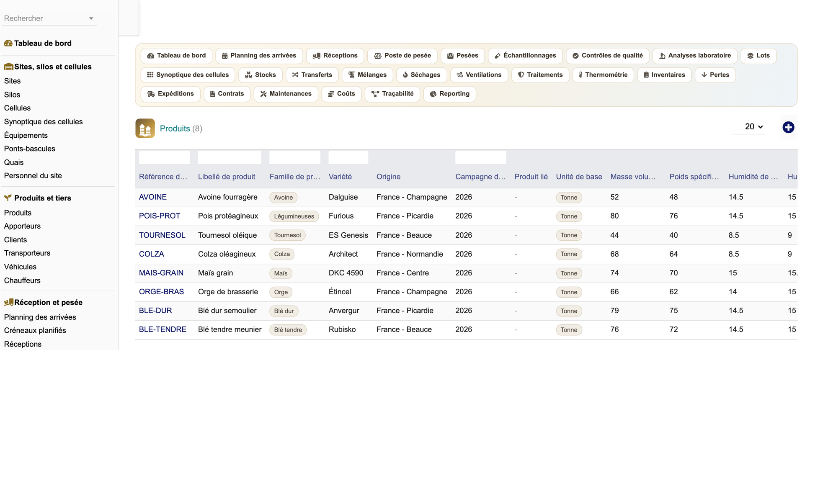
Task: Open Tableau de bord toolbar button
Action: point(176,56)
